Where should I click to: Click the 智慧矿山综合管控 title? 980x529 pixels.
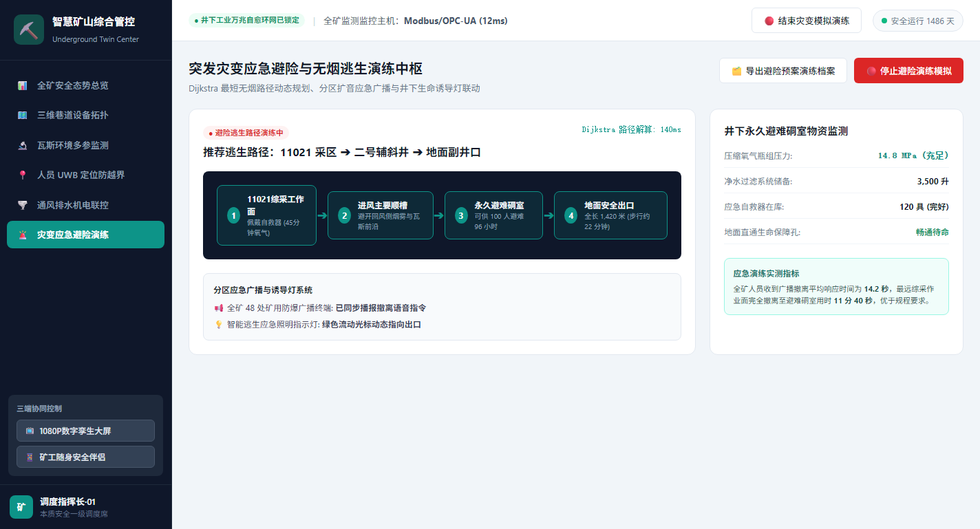tap(94, 22)
